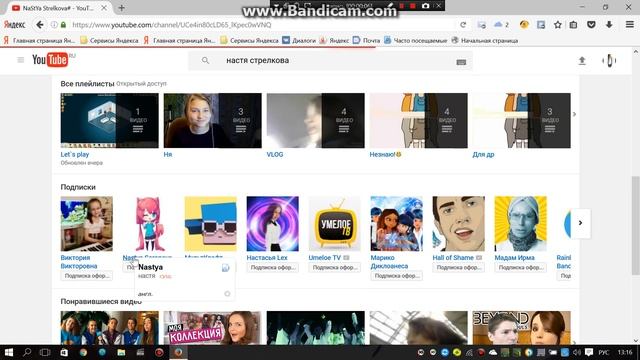Reload the page with the refresh icon
This screenshot has height=360, width=640.
coord(463,25)
